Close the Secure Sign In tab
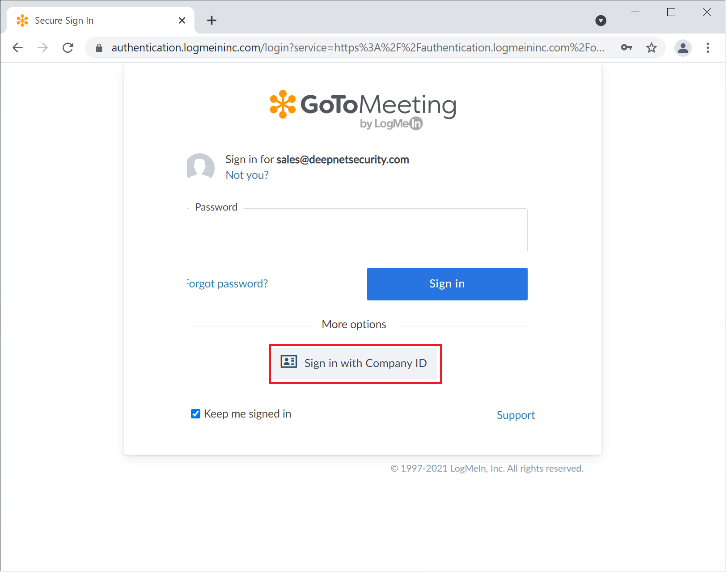 coord(182,21)
